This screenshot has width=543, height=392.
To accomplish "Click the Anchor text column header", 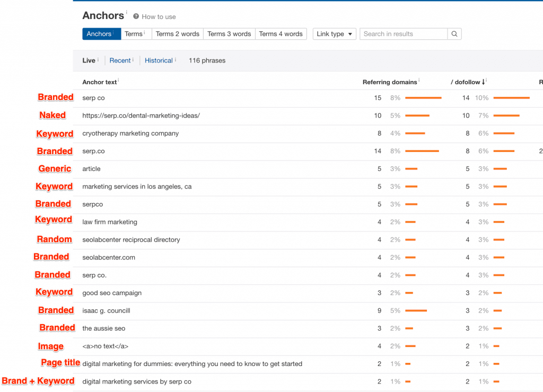I will click(x=99, y=82).
